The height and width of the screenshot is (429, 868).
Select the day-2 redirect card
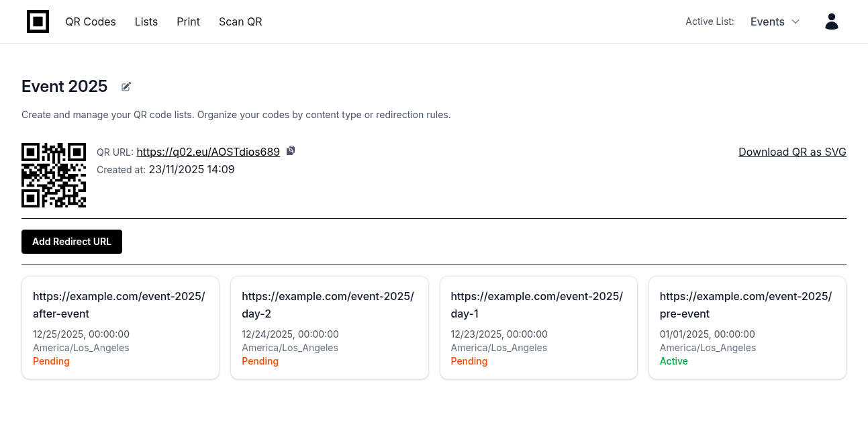pyautogui.click(x=329, y=328)
